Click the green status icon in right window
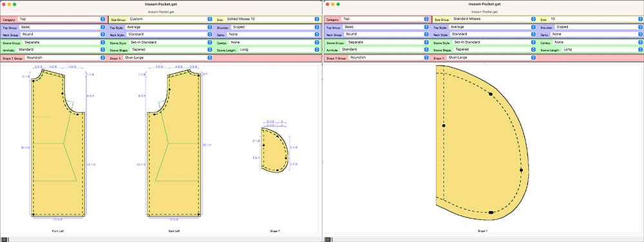Screen dimensions: 644x242 (x=327, y=239)
